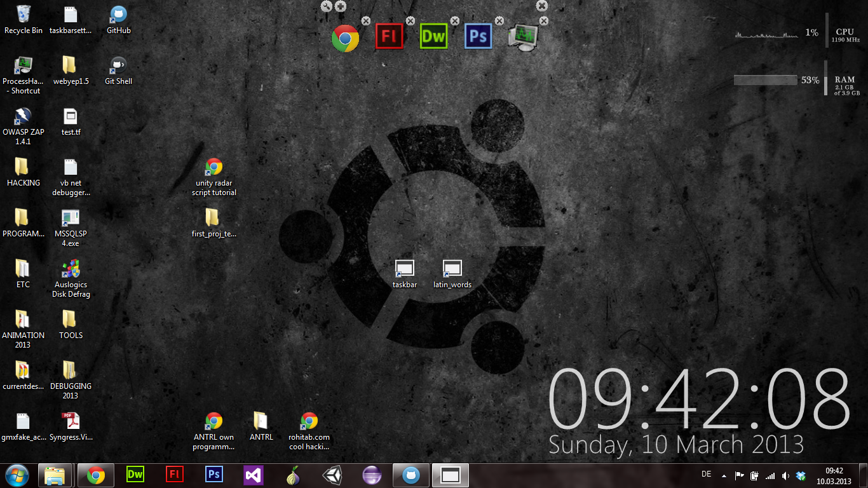Open the volume speaker tray icon

click(785, 476)
